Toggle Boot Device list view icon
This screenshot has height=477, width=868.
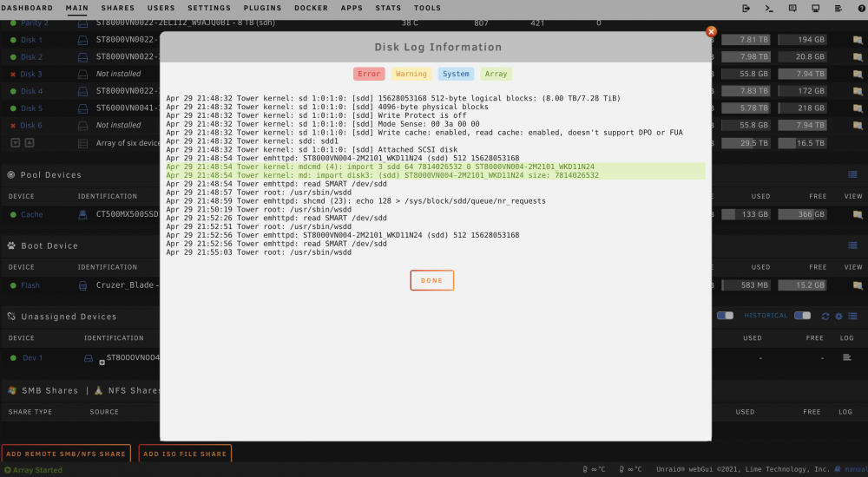point(852,245)
